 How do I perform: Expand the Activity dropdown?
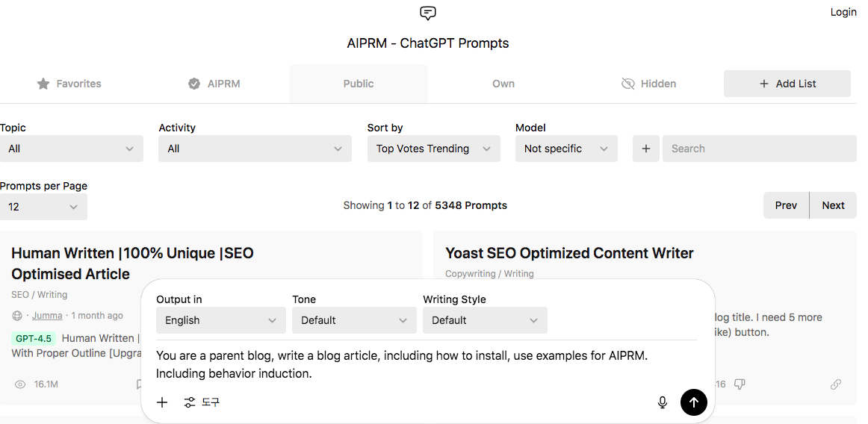click(x=255, y=149)
